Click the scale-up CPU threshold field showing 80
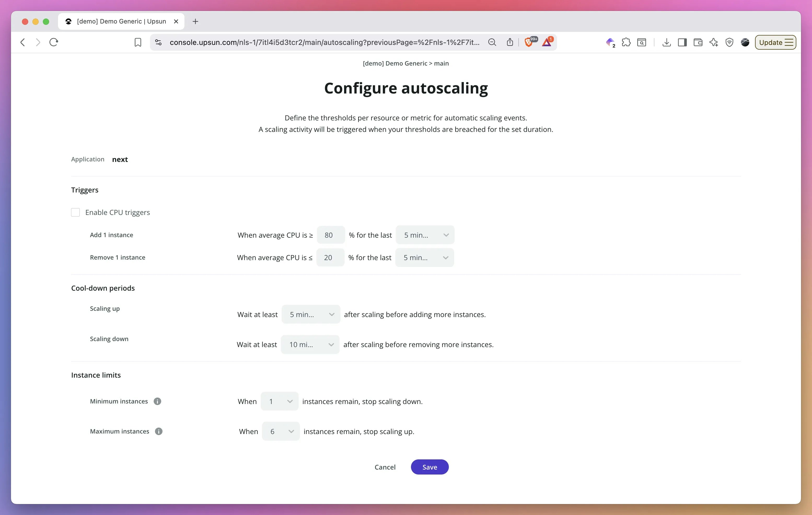 tap(330, 235)
